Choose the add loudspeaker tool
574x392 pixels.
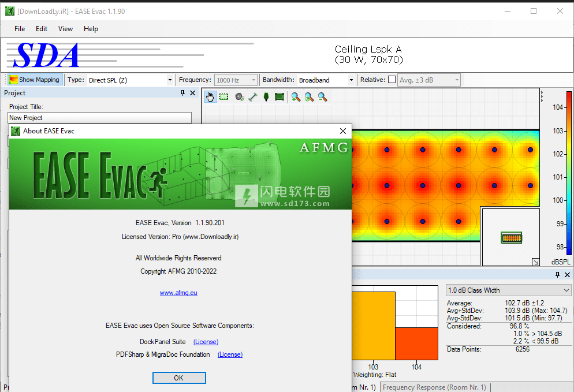[240, 97]
